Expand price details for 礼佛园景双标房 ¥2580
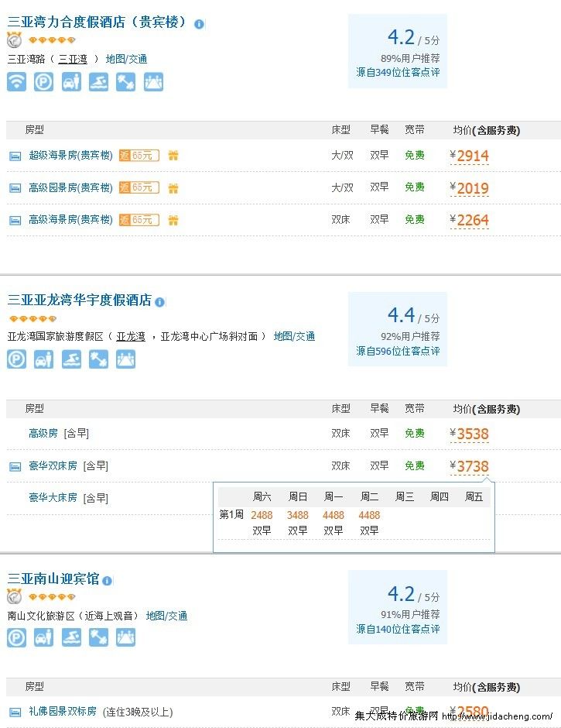 pyautogui.click(x=470, y=710)
